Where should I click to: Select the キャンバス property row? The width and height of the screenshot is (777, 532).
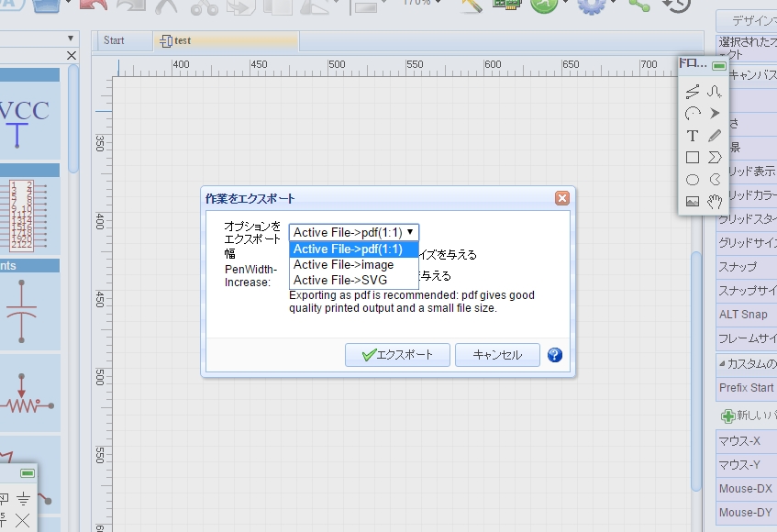752,75
